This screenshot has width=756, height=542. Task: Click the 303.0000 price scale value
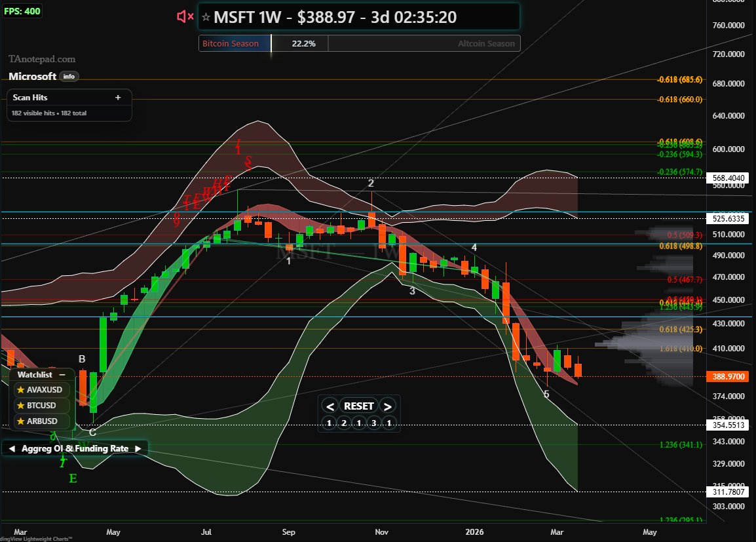coord(728,507)
